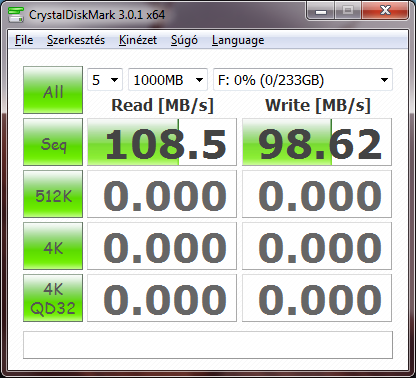This screenshot has width=416, height=378.
Task: Open the Szerkesztés menu
Action: pos(76,40)
